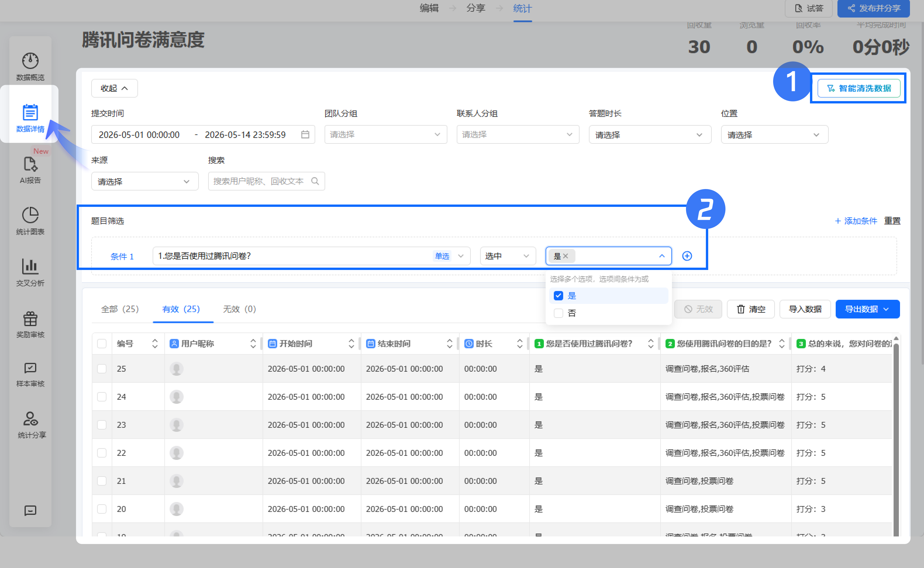This screenshot has width=924, height=568.
Task: Open the 数据概览 overview icon
Action: click(30, 61)
